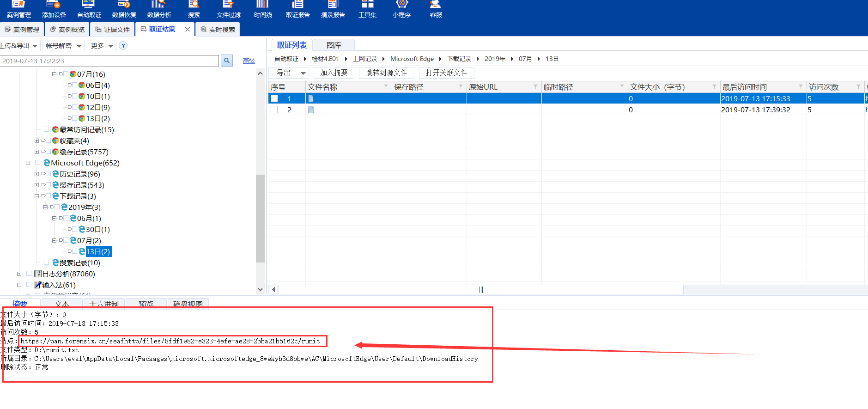Screen dimensions: 868x409
Task: Check the Microsoft Edge(652) tree checkbox
Action: tap(38, 163)
